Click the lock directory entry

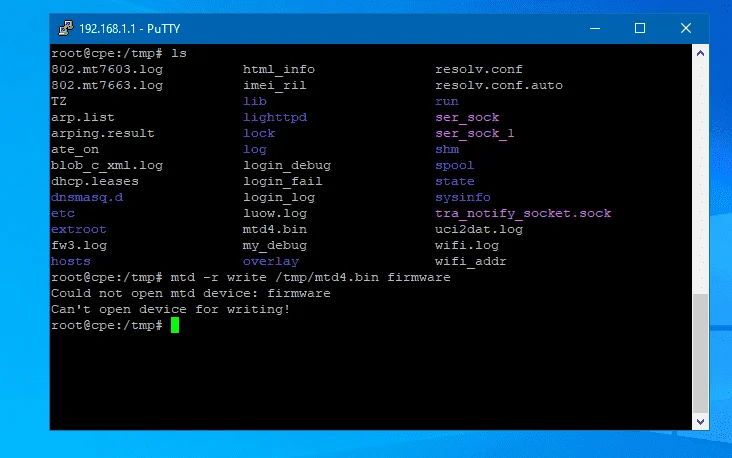click(x=259, y=134)
